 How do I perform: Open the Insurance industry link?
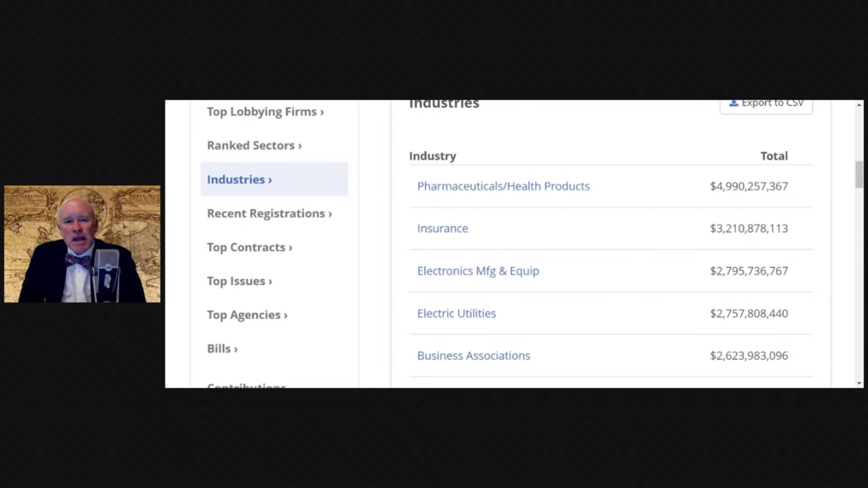[x=443, y=229]
